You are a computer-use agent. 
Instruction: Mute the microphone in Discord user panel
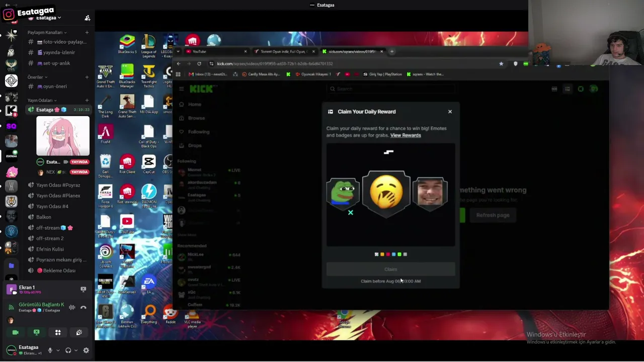[50, 350]
